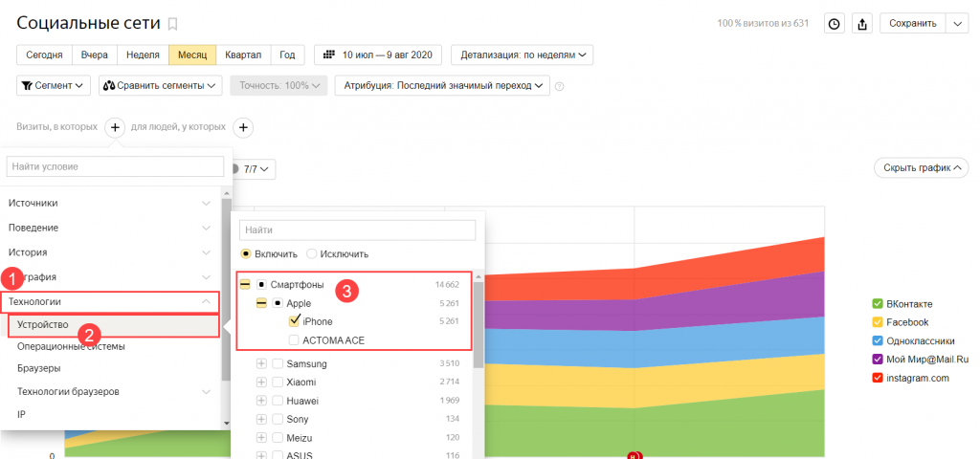Image resolution: width=980 pixels, height=459 pixels.
Task: Select the Вчера period tab
Action: tap(95, 55)
